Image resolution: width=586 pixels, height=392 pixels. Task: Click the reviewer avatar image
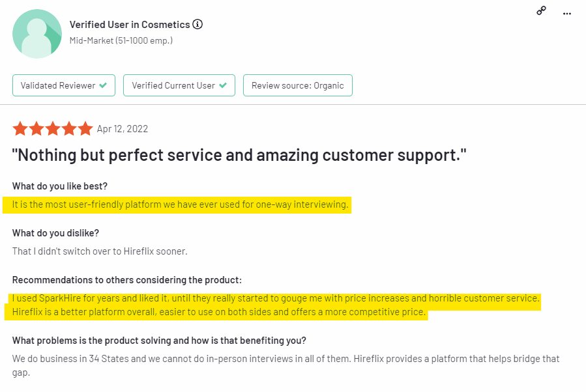37,34
